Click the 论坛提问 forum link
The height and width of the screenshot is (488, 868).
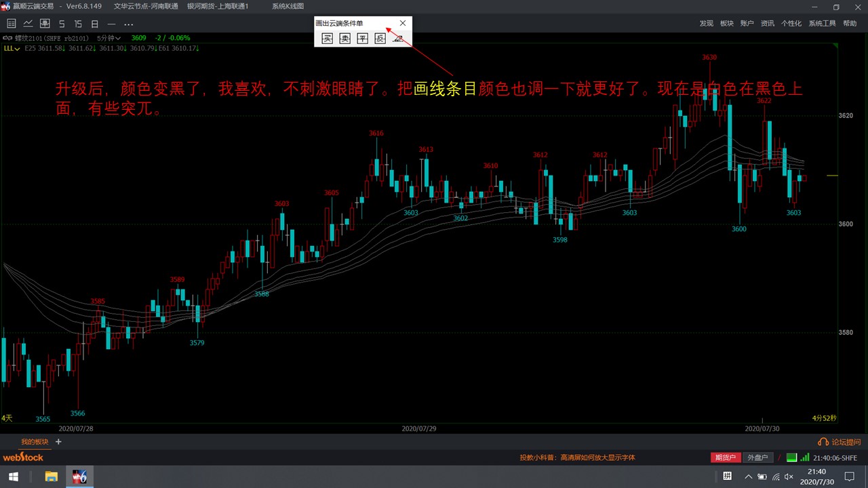(x=840, y=442)
